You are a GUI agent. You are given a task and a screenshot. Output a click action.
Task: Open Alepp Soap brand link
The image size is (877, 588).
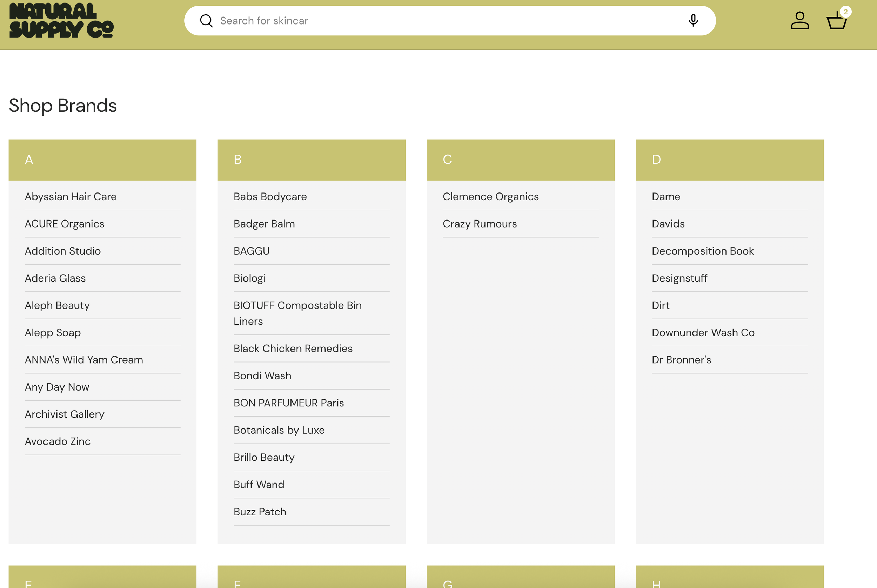tap(53, 333)
